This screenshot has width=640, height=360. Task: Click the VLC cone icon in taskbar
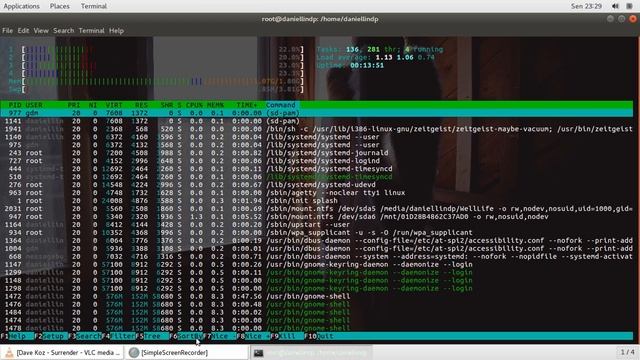point(9,353)
